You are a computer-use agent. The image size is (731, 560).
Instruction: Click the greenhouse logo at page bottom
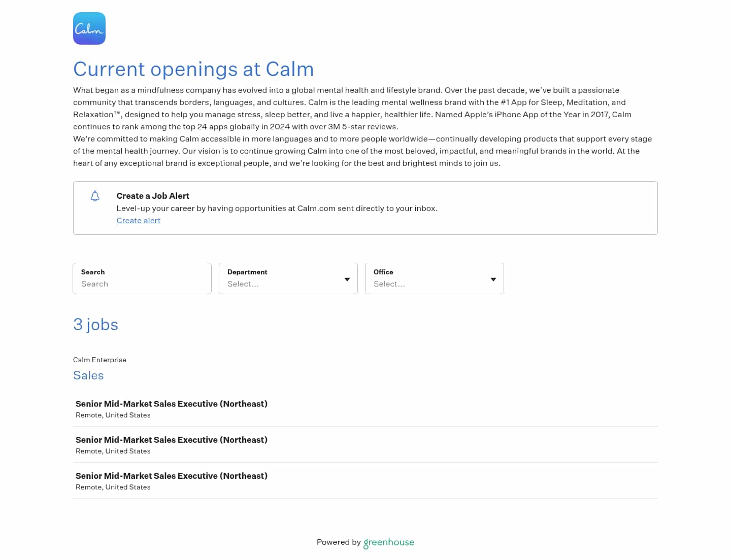pyautogui.click(x=388, y=543)
